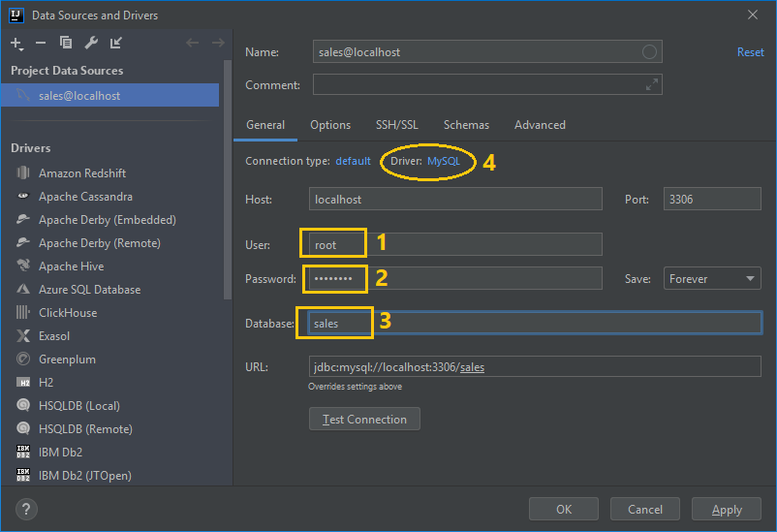777x532 pixels.
Task: Select the Greenplum driver
Action: (67, 360)
